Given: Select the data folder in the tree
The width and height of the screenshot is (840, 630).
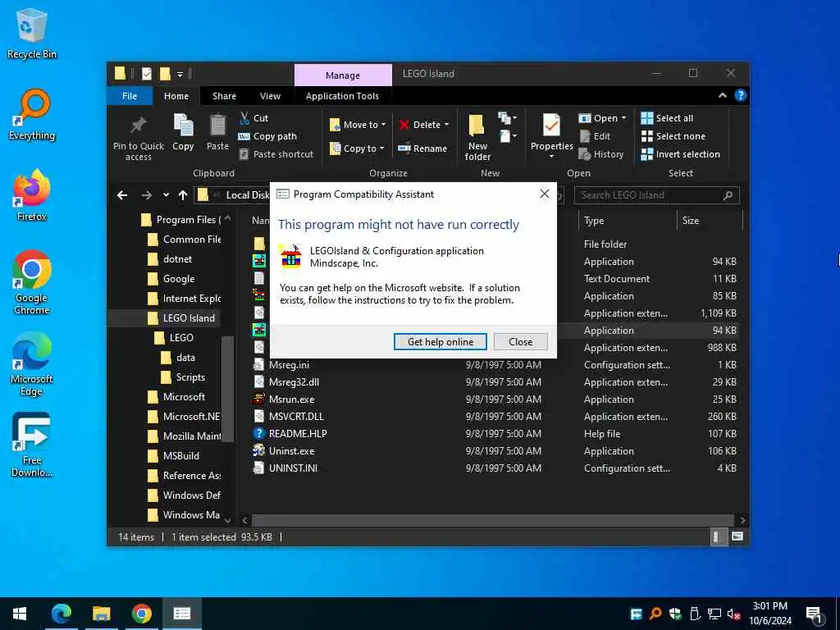Looking at the screenshot, I should tap(178, 358).
